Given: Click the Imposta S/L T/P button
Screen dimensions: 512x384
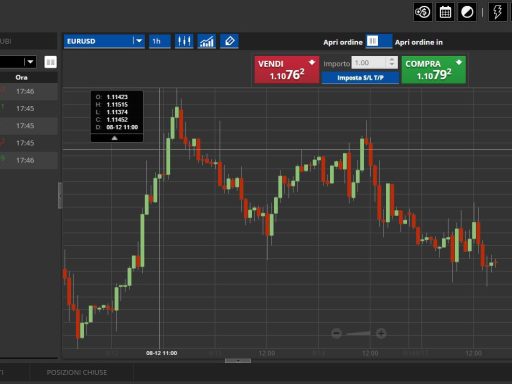Looking at the screenshot, I should (360, 78).
